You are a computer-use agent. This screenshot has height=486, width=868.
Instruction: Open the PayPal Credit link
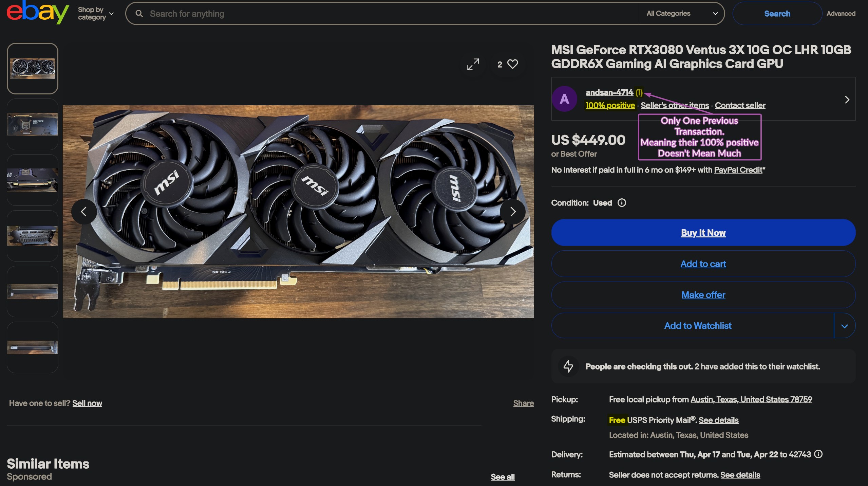point(738,170)
